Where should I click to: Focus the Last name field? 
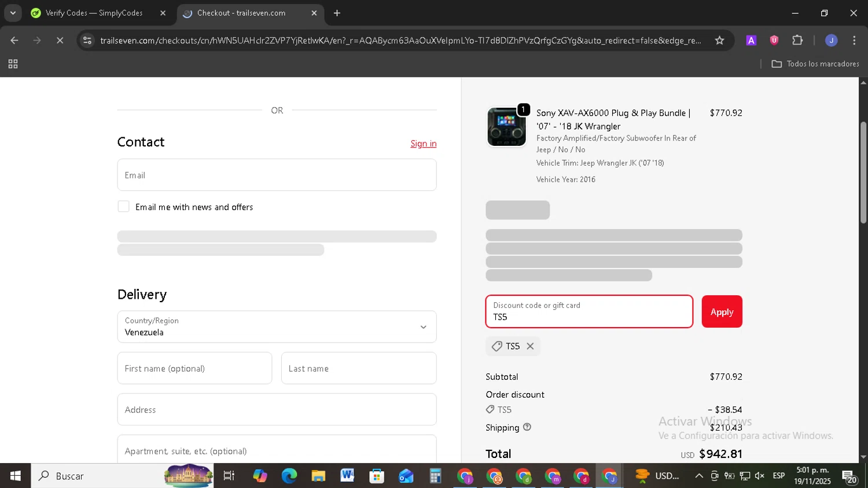[x=359, y=368]
